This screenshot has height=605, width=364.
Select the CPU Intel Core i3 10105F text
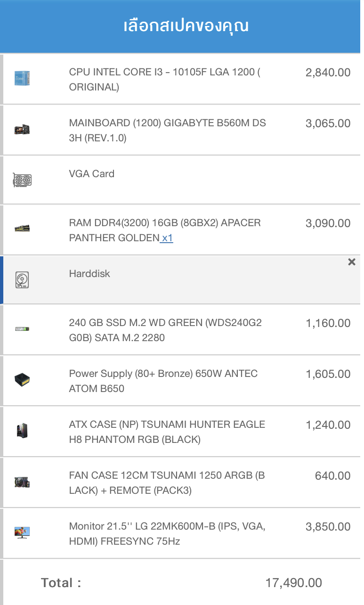[x=165, y=80]
